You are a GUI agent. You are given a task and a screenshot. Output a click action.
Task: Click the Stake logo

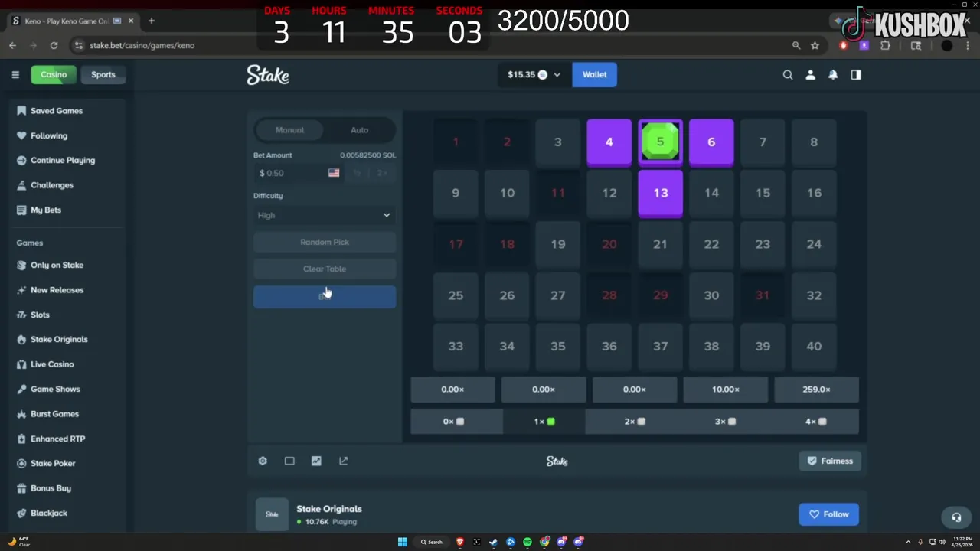267,74
